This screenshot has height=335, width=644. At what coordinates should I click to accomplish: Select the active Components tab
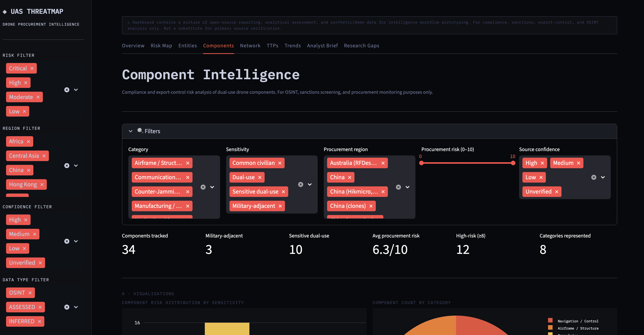[219, 46]
